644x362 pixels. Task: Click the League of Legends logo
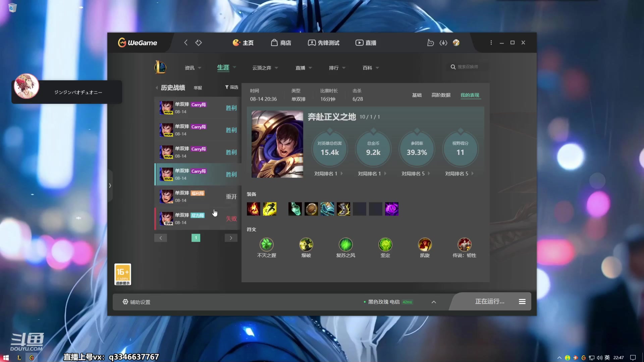point(160,67)
